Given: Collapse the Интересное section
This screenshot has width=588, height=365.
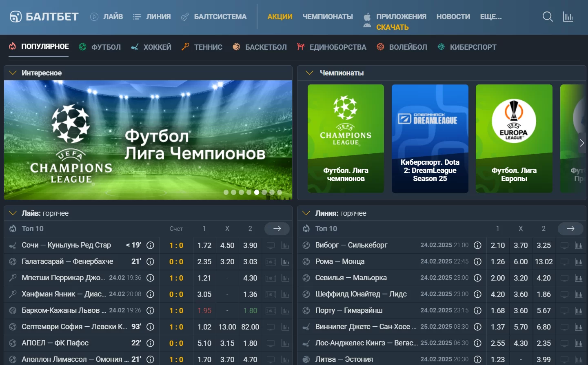Looking at the screenshot, I should tap(13, 73).
